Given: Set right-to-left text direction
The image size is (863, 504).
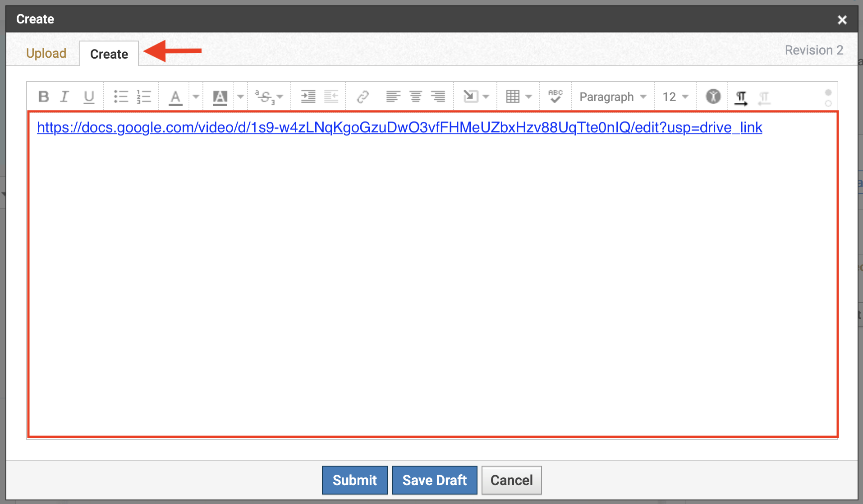Looking at the screenshot, I should 764,97.
